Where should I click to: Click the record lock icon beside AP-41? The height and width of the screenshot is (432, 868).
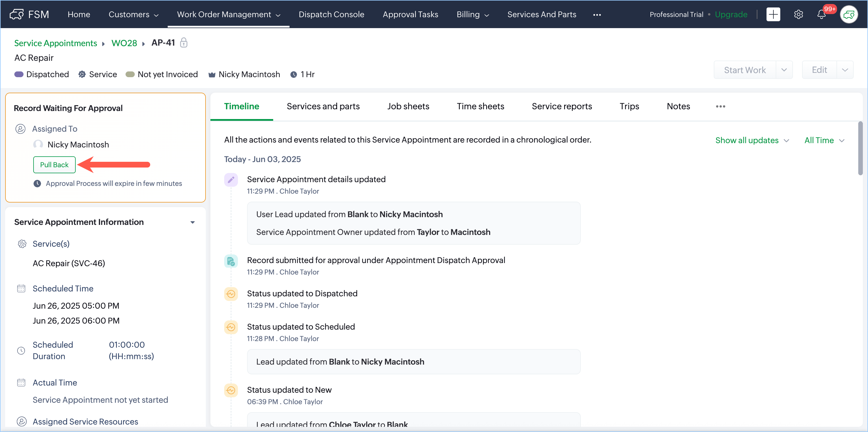[x=184, y=43]
